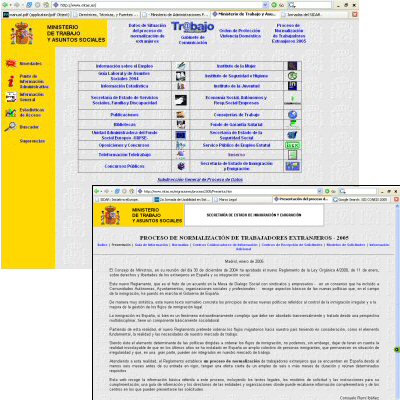Image resolution: width=400 pixels, height=400 pixels.
Task: Click the Bibliotecas row icon
Action: pyautogui.click(x=181, y=124)
